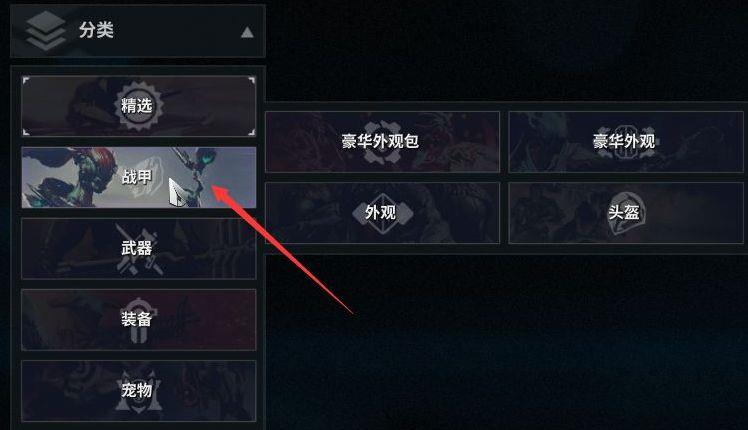The width and height of the screenshot is (748, 430).
Task: Open the 豪华外观包 subcategory tile
Action: [x=382, y=142]
